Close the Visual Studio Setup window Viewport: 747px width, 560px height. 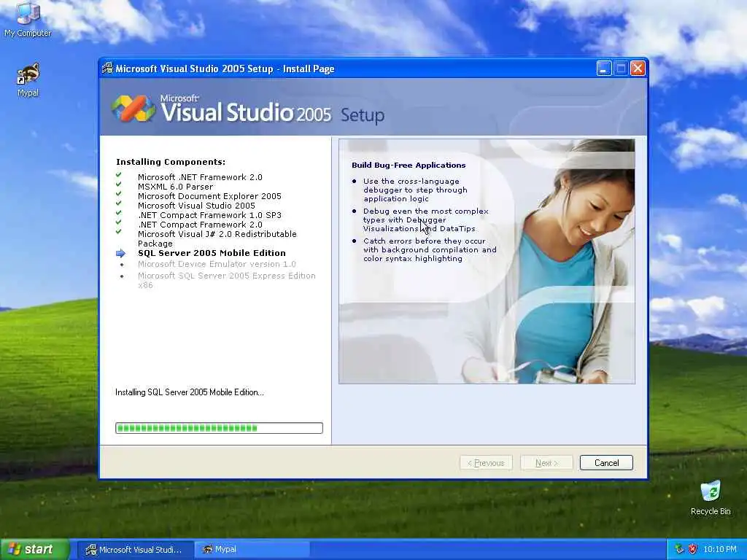[638, 69]
